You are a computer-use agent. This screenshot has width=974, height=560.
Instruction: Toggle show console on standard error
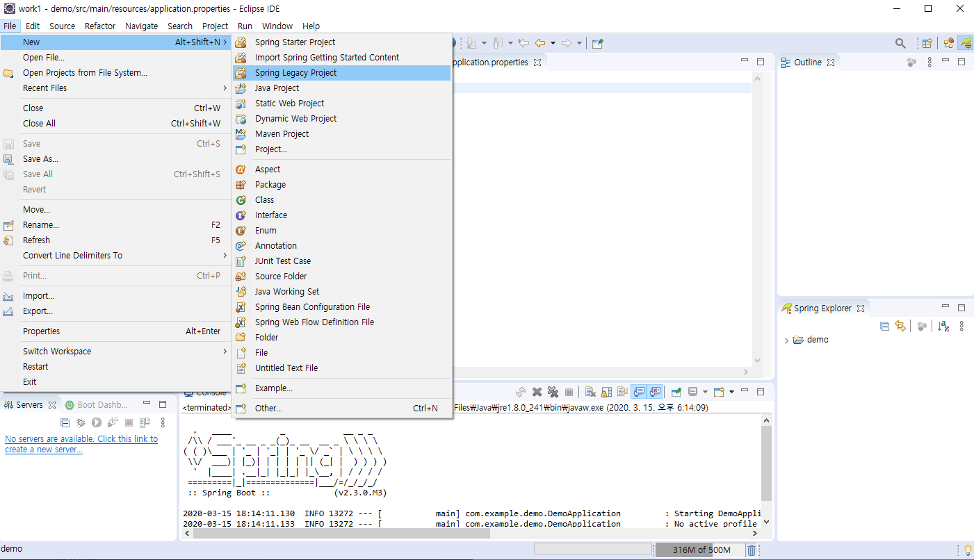(655, 392)
